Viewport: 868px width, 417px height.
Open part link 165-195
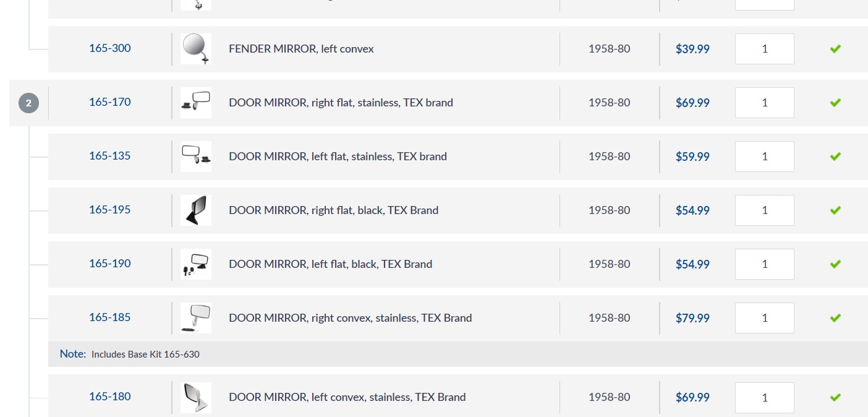[x=110, y=210]
